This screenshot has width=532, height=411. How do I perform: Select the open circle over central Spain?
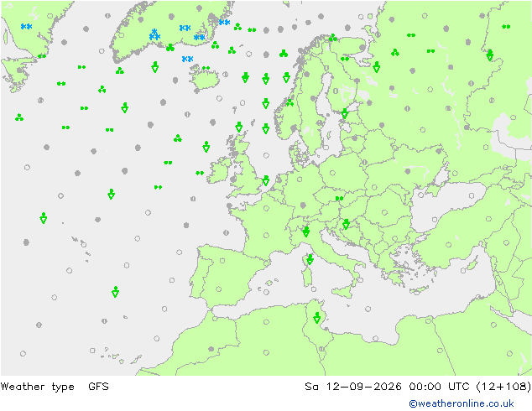219,289
